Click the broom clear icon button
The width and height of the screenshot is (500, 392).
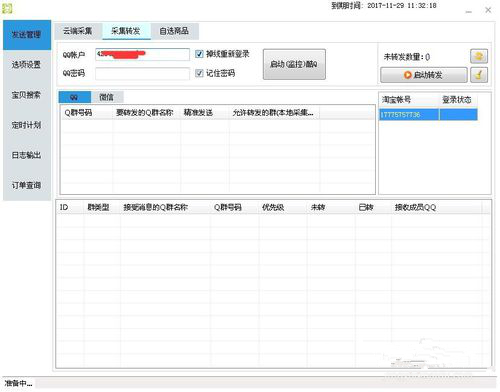point(479,75)
